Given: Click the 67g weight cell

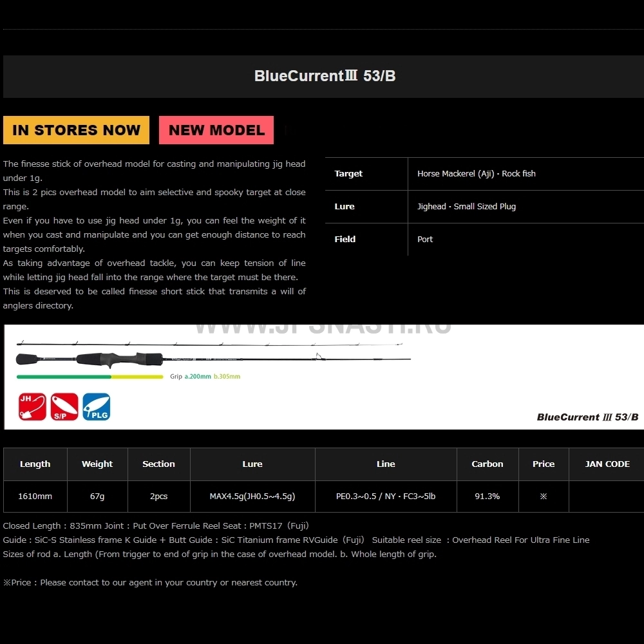Looking at the screenshot, I should pyautogui.click(x=97, y=497).
